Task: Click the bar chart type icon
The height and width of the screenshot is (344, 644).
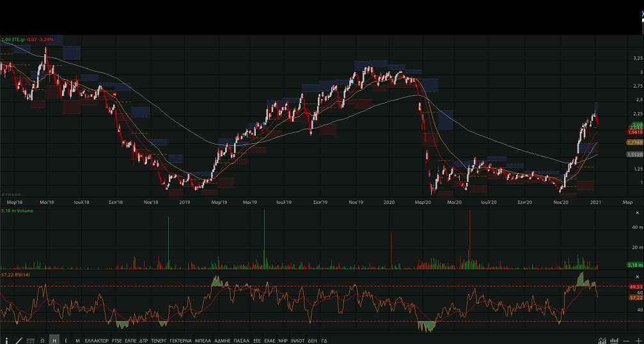Action: pyautogui.click(x=615, y=341)
